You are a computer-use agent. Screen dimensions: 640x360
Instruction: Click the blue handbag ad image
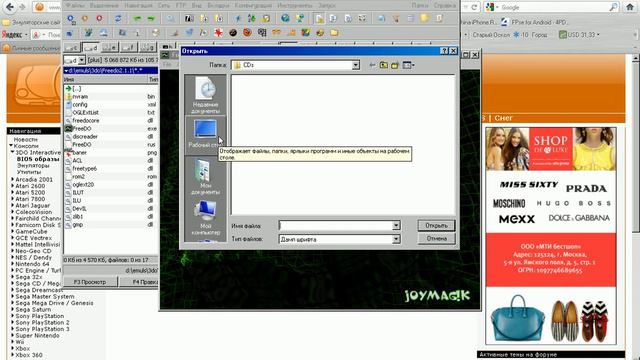(518, 318)
